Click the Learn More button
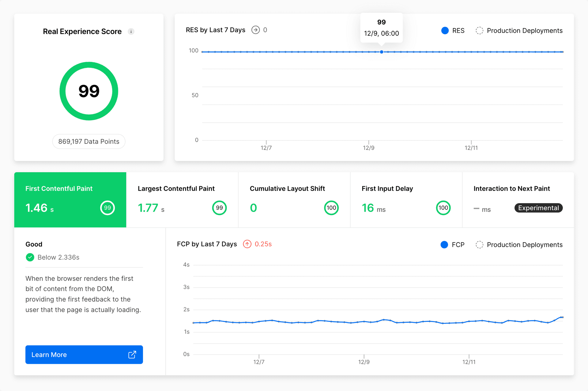 [x=84, y=355]
